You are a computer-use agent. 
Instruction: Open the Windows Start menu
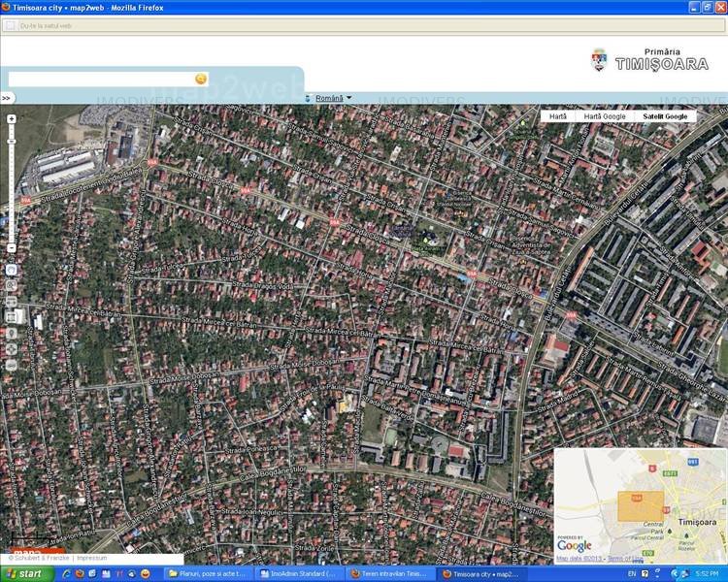click(x=29, y=573)
